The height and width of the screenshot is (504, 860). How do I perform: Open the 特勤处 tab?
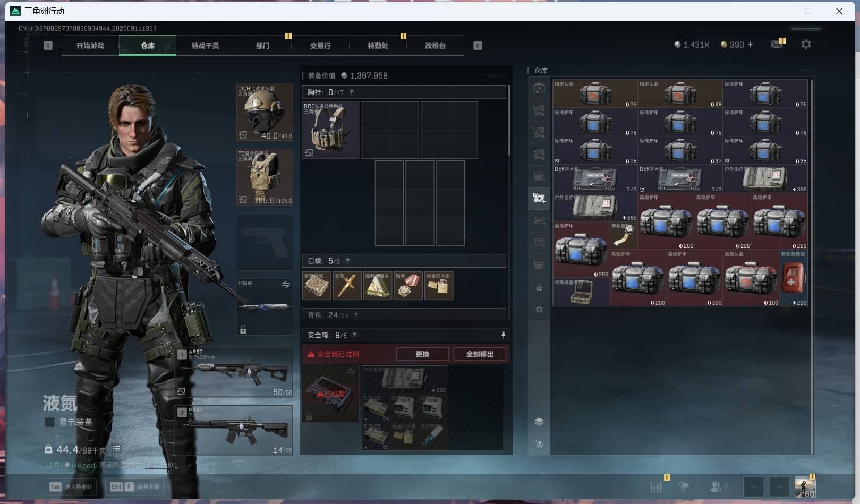[378, 46]
